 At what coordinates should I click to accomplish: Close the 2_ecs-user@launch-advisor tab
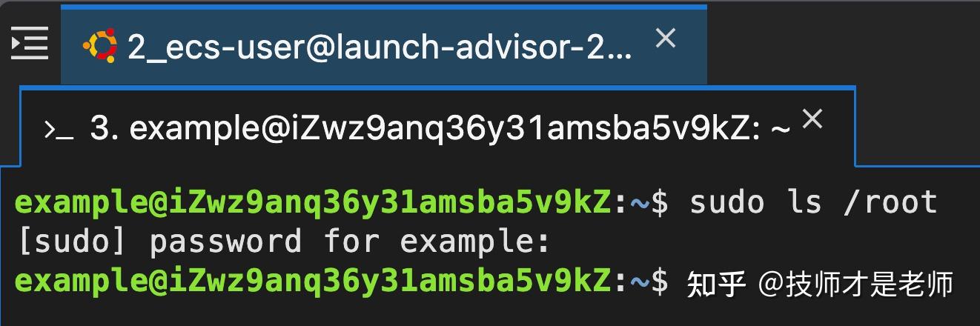[x=666, y=38]
